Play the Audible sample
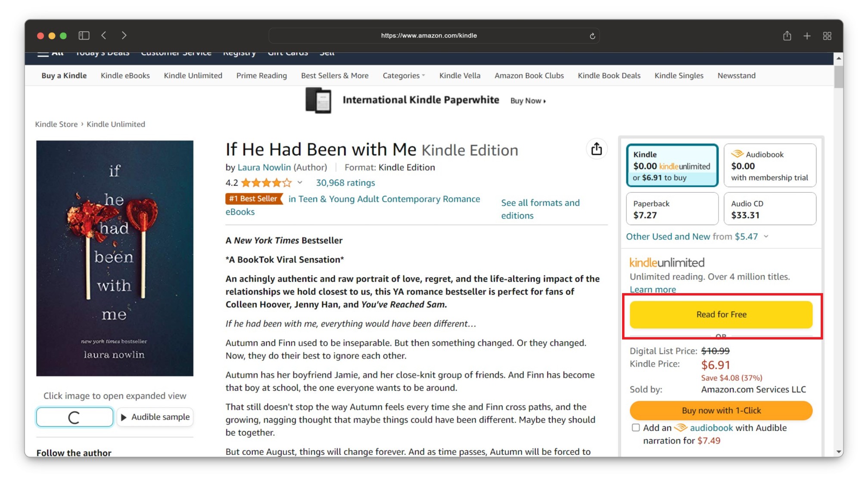This screenshot has height=488, width=868. (x=155, y=417)
